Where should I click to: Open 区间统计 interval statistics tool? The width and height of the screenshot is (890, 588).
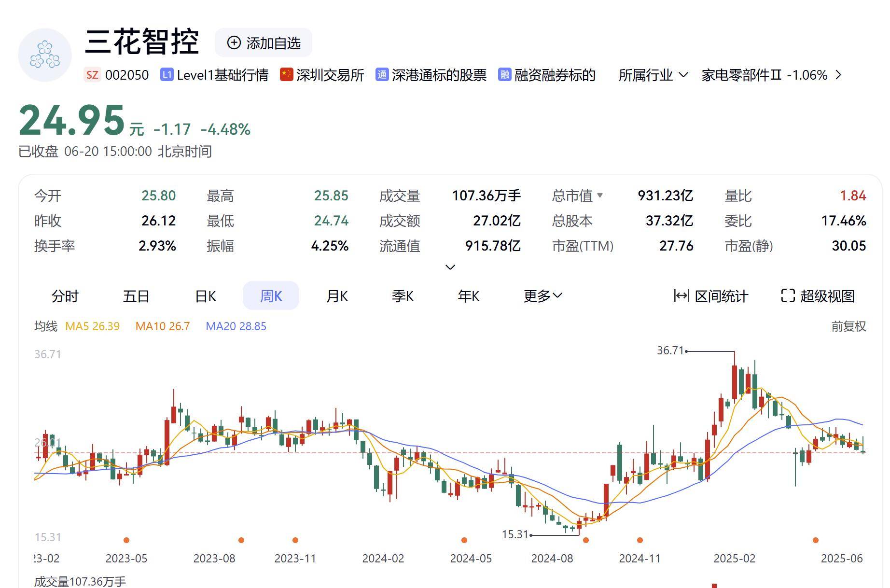710,296
